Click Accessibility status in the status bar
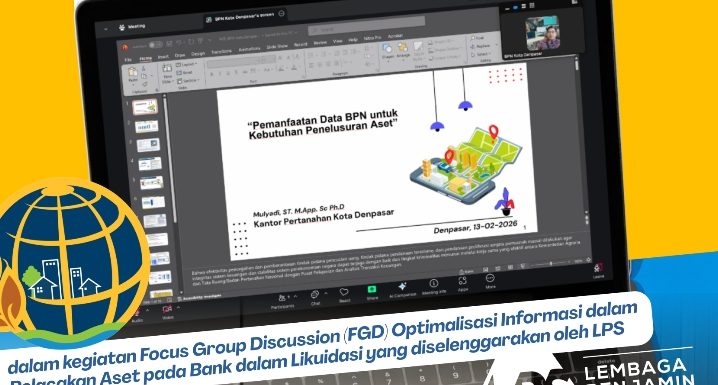The image size is (718, 385). pos(199,297)
